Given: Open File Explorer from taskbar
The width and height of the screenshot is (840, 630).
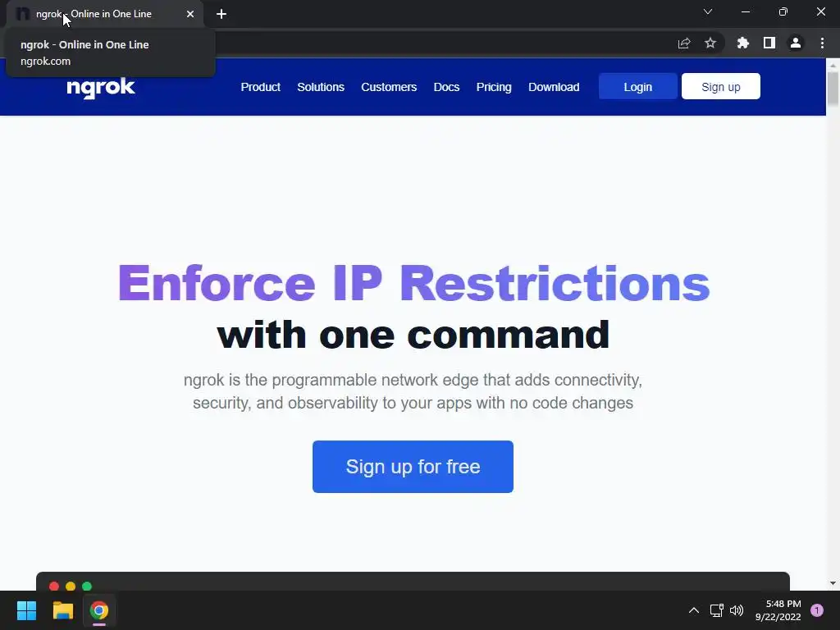Looking at the screenshot, I should (x=62, y=610).
